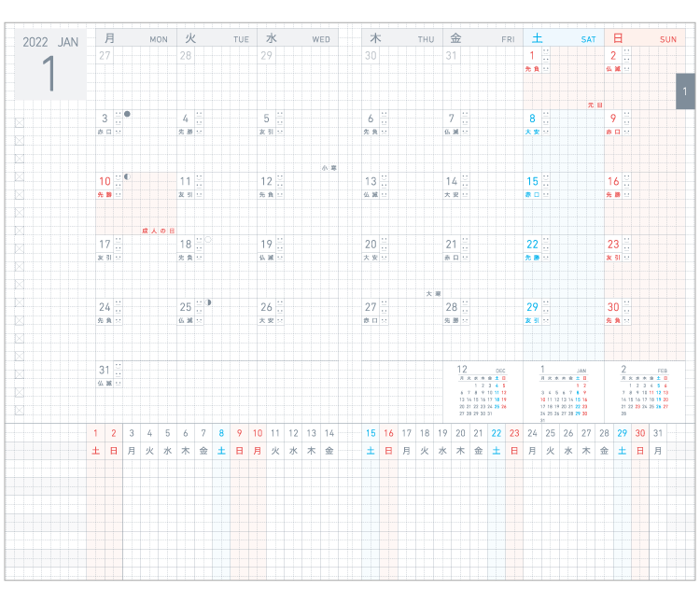Click the 成人の日 holiday label
700x603 pixels.
pyautogui.click(x=158, y=230)
